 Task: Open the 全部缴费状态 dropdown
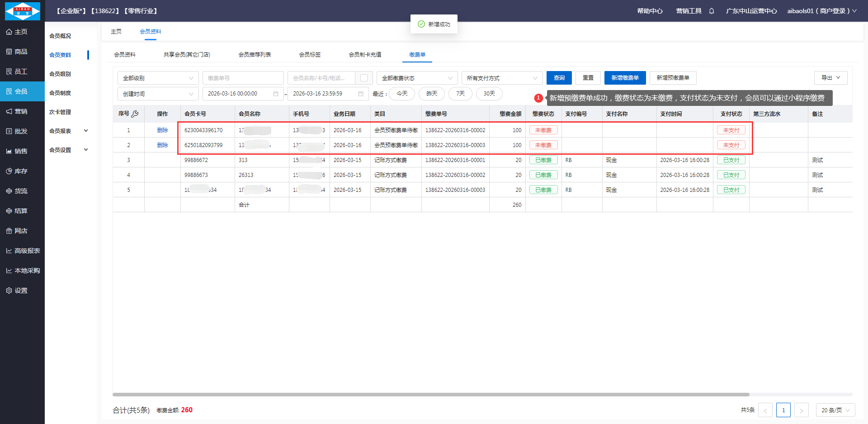(x=416, y=78)
